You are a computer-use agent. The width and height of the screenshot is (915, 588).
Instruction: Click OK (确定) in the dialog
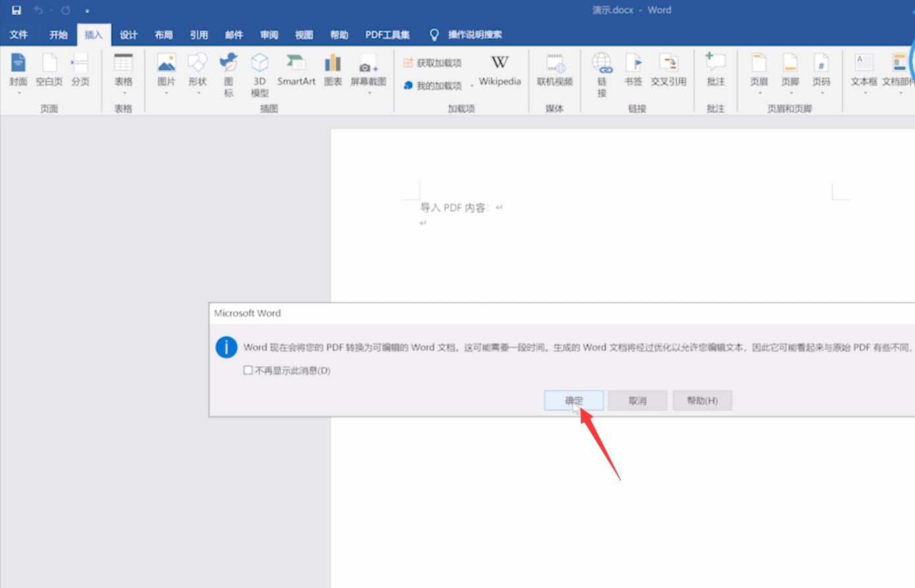point(574,400)
